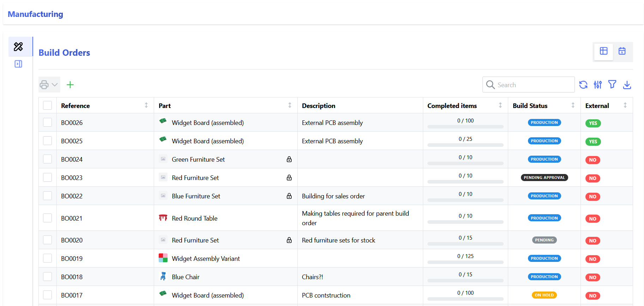The image size is (644, 306).
Task: Switch to table view
Action: 603,51
